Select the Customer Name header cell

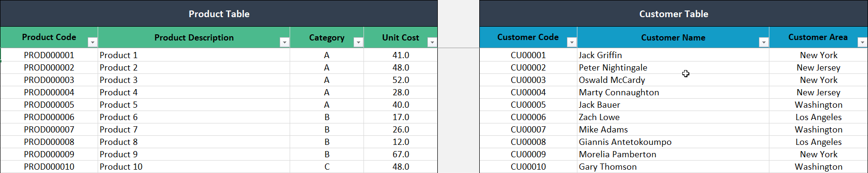[673, 37]
